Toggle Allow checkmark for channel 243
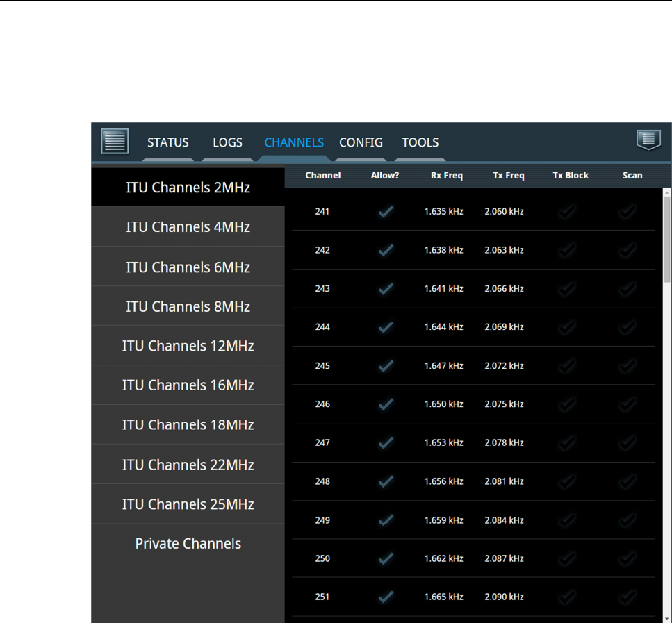This screenshot has width=672, height=623. tap(386, 288)
